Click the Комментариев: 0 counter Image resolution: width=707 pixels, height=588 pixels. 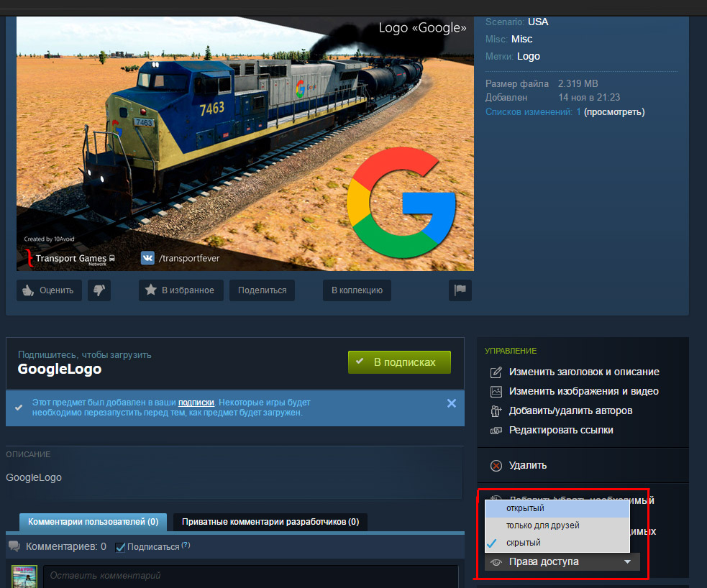(66, 546)
